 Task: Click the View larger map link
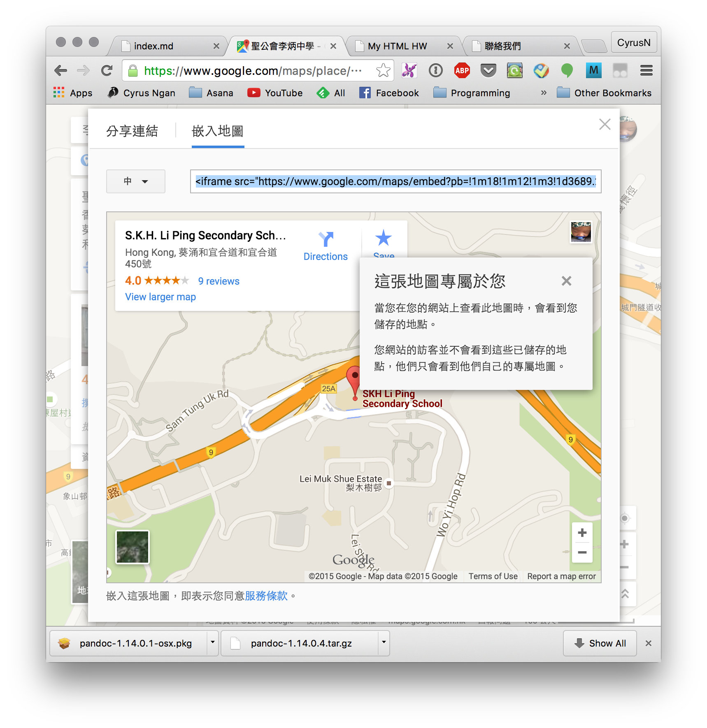click(x=160, y=297)
